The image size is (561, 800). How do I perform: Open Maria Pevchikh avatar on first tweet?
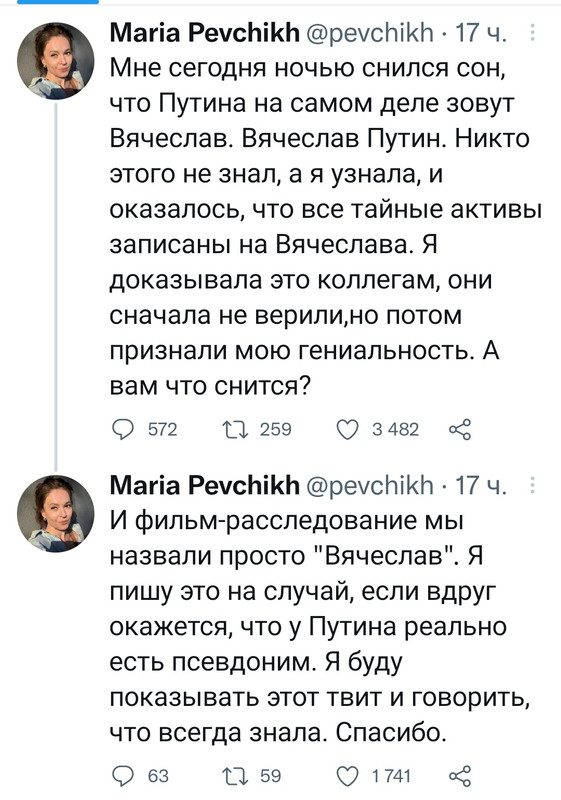point(56,60)
